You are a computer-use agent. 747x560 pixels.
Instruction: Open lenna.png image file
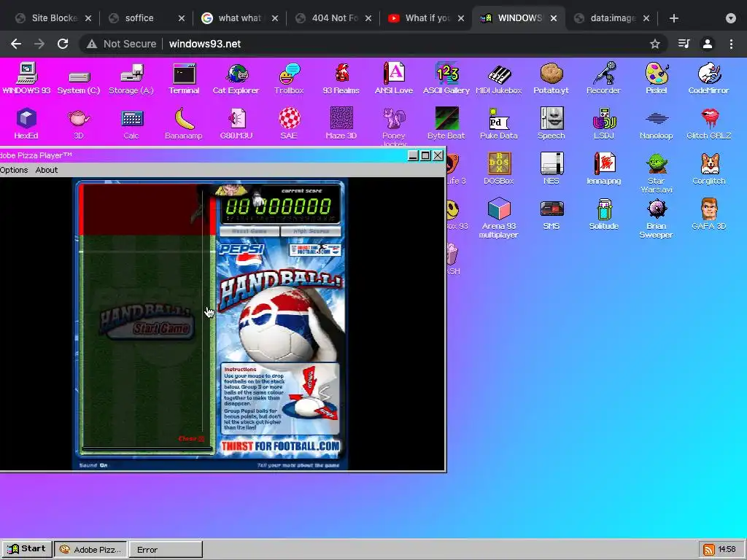pos(603,168)
